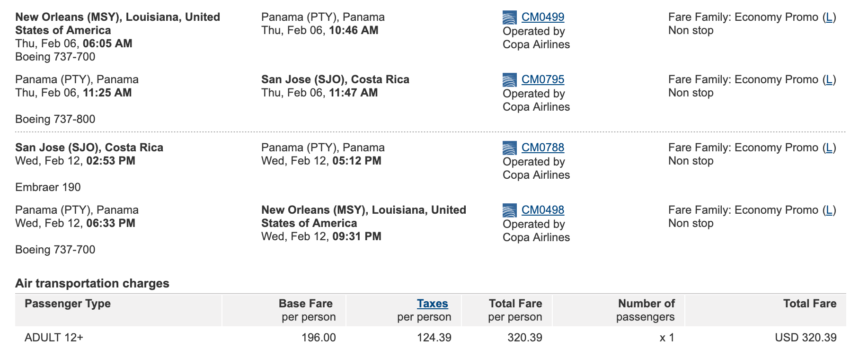This screenshot has width=868, height=348.
Task: Open the Taxes breakdown link
Action: tap(432, 304)
